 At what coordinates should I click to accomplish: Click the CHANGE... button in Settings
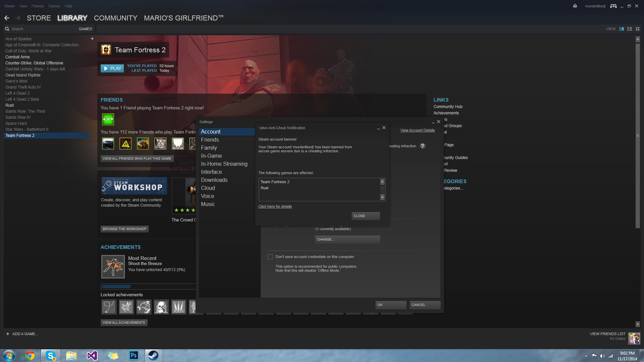pos(347,239)
